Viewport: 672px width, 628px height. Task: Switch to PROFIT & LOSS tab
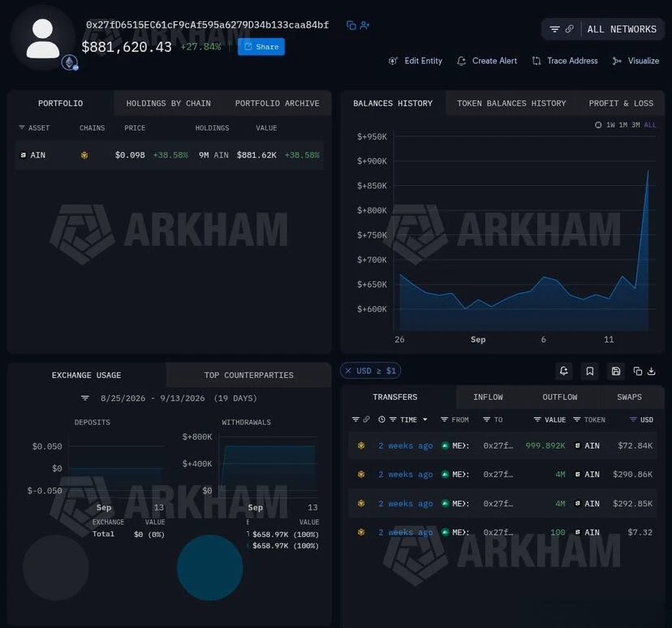coord(621,103)
